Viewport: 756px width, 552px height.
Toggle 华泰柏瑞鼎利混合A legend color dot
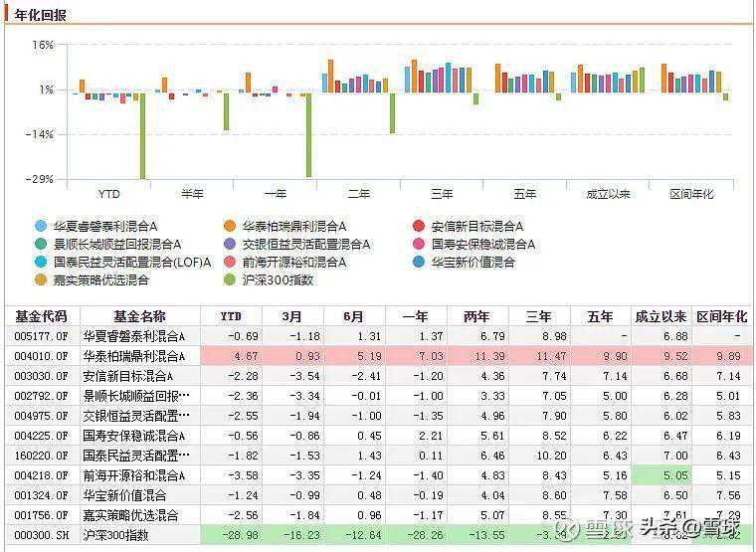[230, 226]
